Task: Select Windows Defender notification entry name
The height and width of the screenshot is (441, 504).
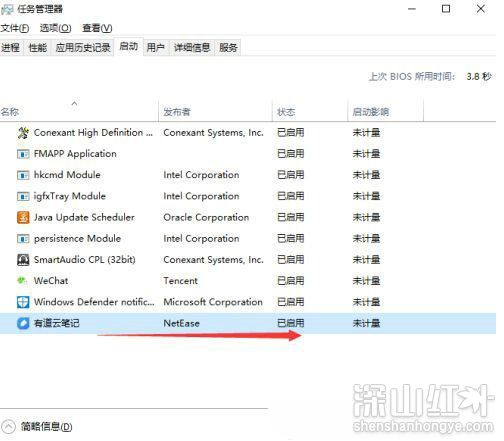Action: click(x=94, y=302)
